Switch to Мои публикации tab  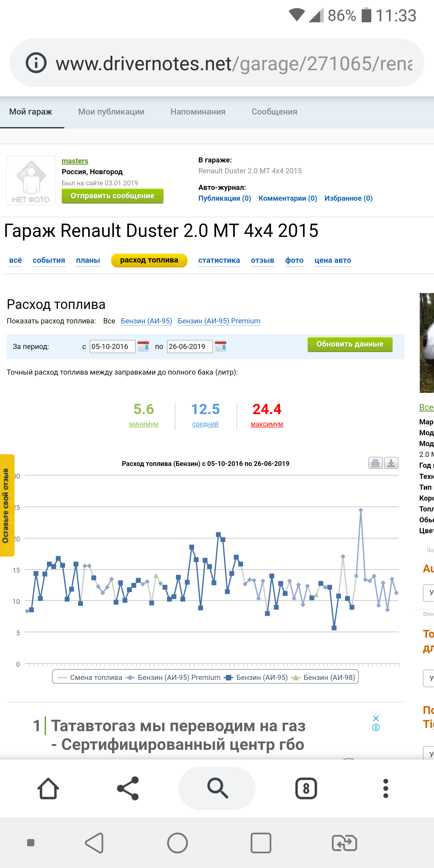pos(111,112)
